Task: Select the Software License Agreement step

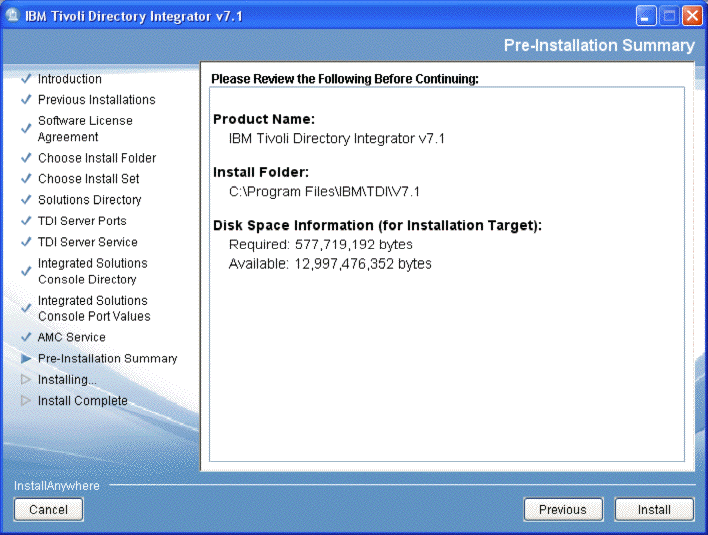Action: [x=85, y=129]
